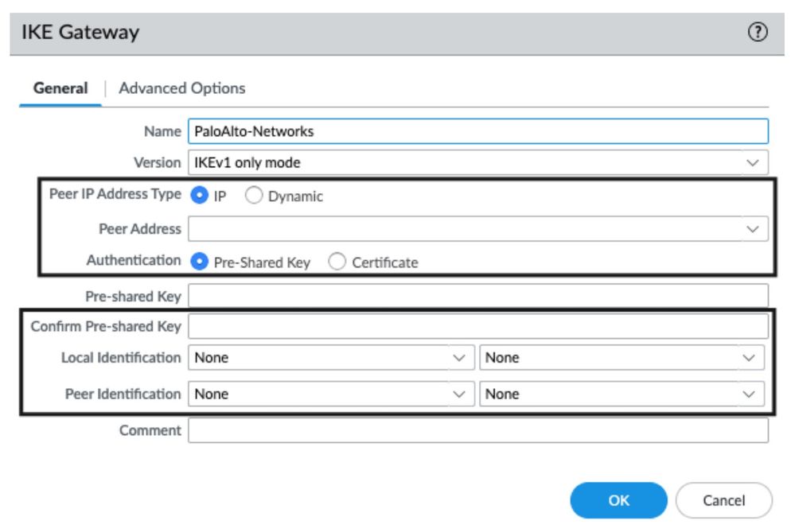Click the Confirm Pre-shared Key field
Image resolution: width=795 pixels, height=532 pixels.
pos(477,326)
